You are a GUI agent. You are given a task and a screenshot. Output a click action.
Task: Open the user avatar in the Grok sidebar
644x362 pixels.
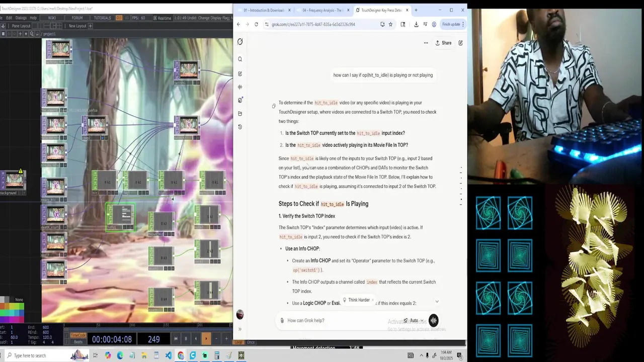tap(240, 315)
